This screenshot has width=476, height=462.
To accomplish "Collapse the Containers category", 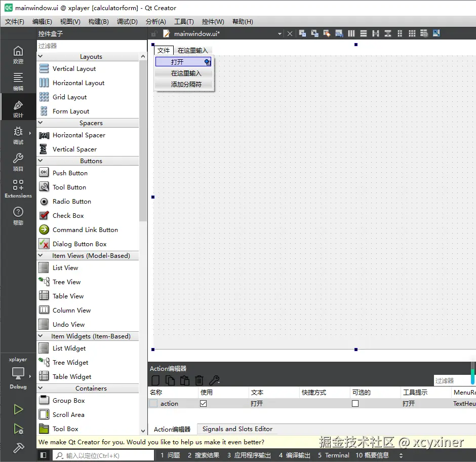I will 41,388.
